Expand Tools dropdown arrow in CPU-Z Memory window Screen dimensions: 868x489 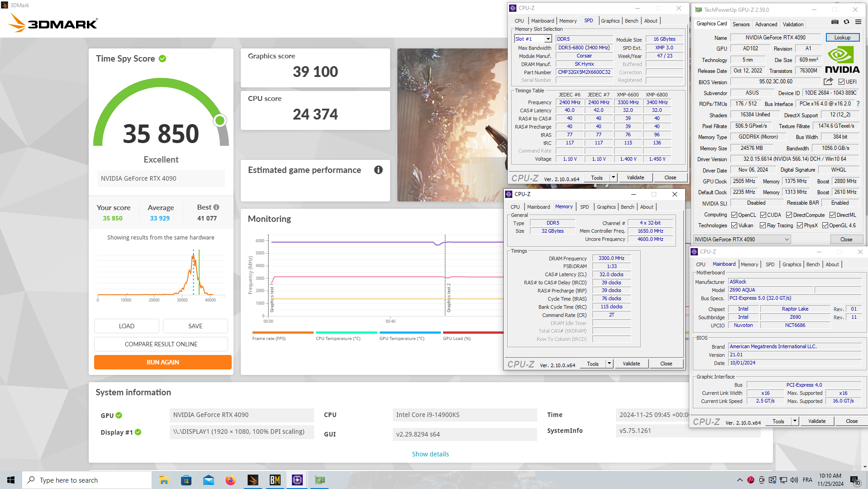[609, 364]
